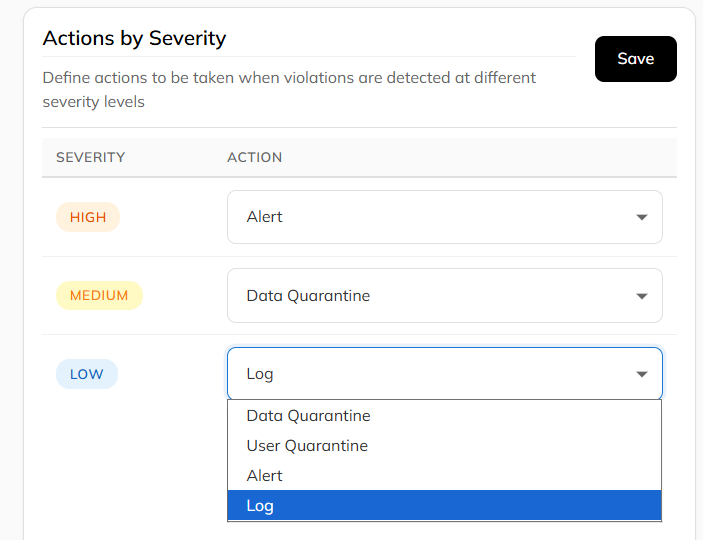Collapse the LOW row dropdown using its arrow
This screenshot has width=703, height=540.
click(641, 374)
